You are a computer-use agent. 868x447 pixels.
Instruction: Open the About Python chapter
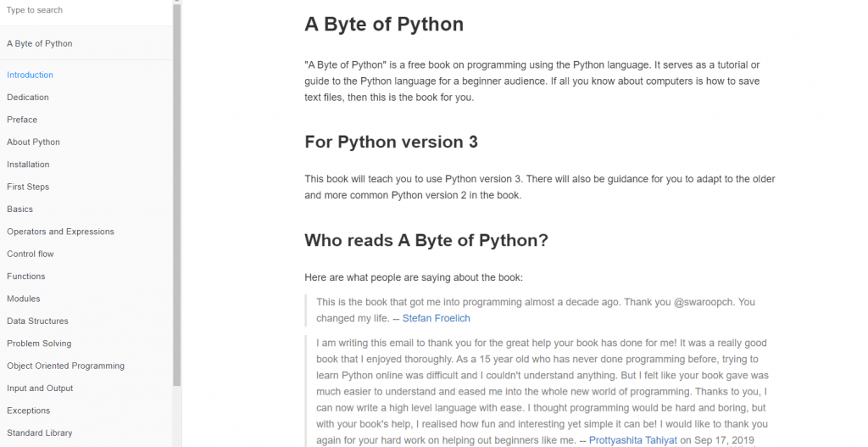tap(33, 142)
